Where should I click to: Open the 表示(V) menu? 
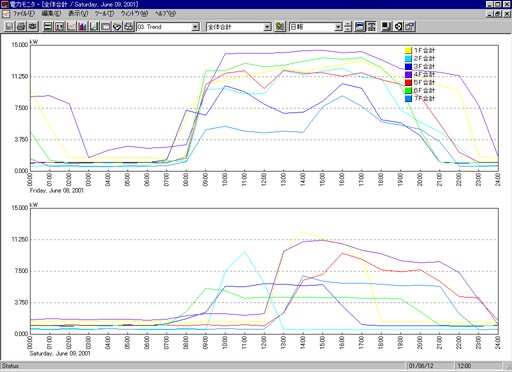pyautogui.click(x=78, y=14)
